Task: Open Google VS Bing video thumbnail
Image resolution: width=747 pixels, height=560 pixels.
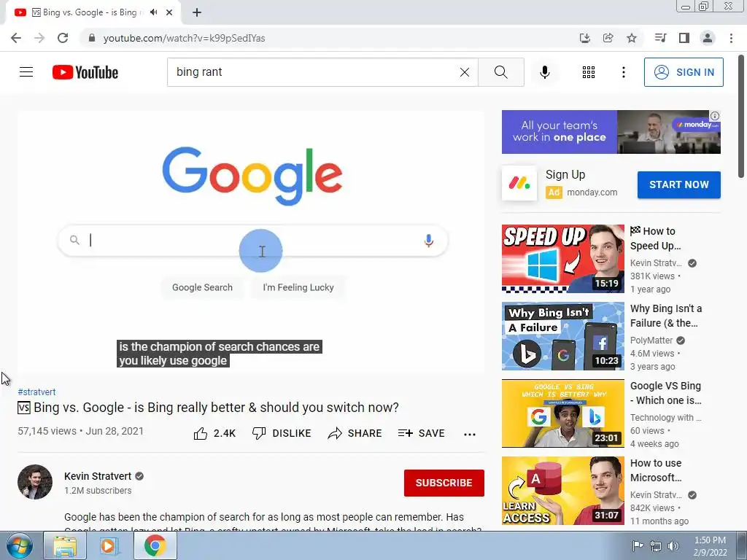Action: [562, 413]
